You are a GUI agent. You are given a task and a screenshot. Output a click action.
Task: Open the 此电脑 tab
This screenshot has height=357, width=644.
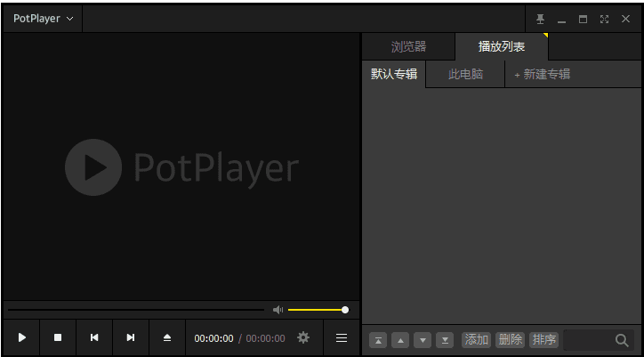pos(465,74)
